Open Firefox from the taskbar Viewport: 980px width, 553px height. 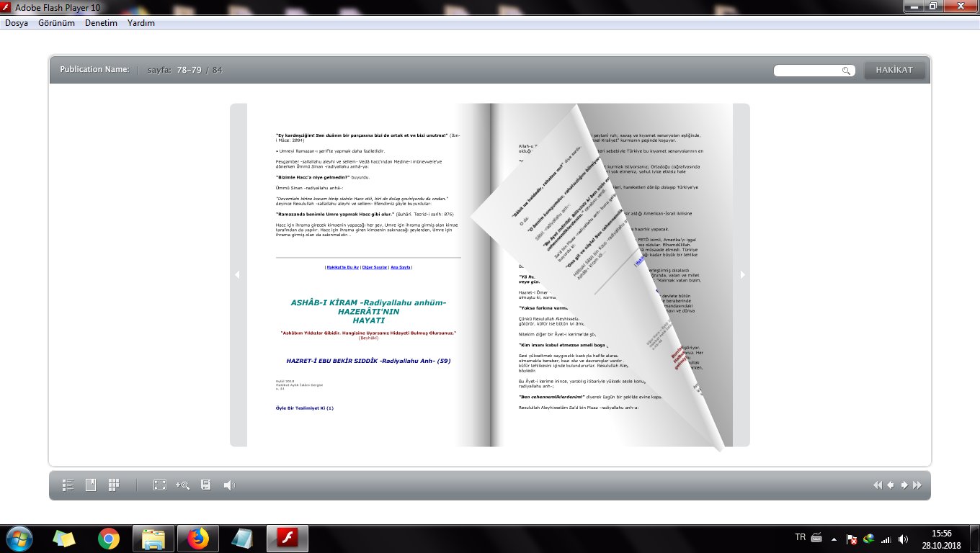197,539
